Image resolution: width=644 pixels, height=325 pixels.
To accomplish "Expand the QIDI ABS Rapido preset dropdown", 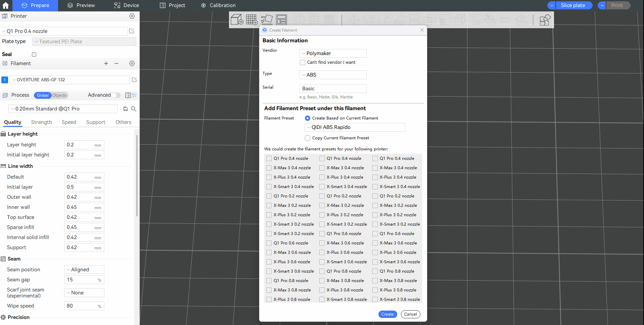I will click(355, 127).
